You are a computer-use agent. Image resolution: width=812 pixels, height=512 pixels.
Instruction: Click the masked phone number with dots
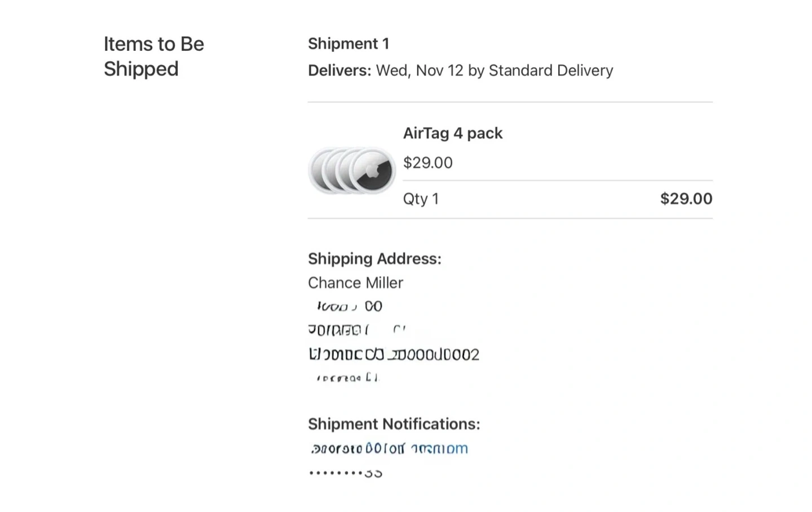[x=345, y=473]
